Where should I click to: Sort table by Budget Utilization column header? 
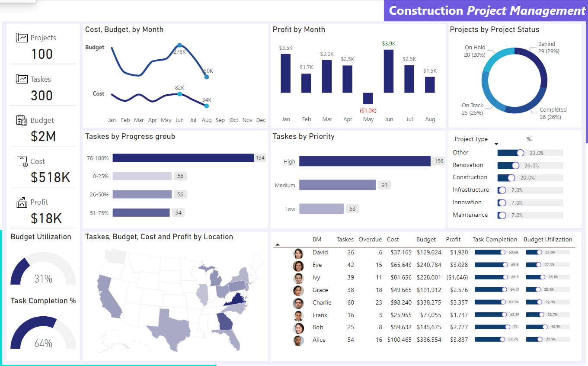coord(548,239)
